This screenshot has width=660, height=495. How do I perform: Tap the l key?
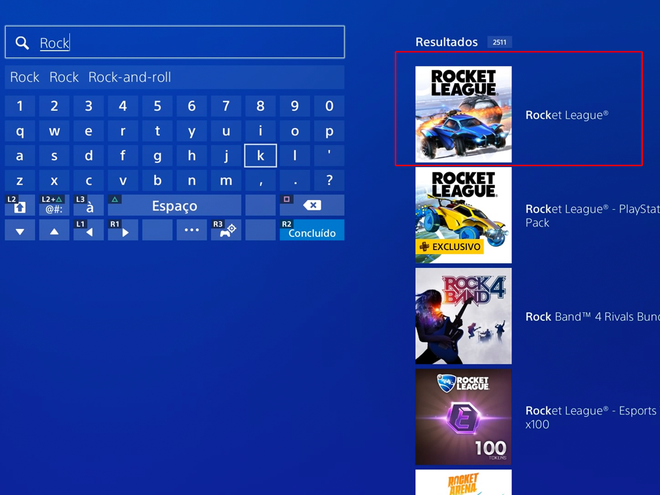tap(295, 156)
